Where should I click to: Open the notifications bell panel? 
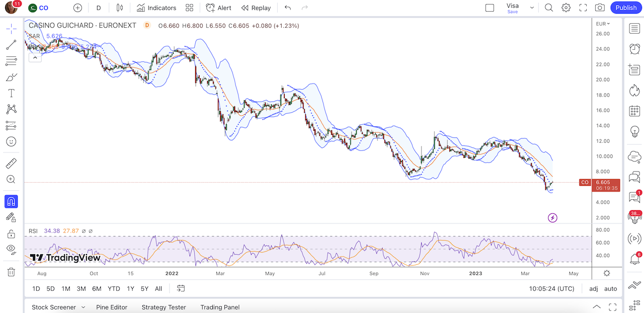634,259
